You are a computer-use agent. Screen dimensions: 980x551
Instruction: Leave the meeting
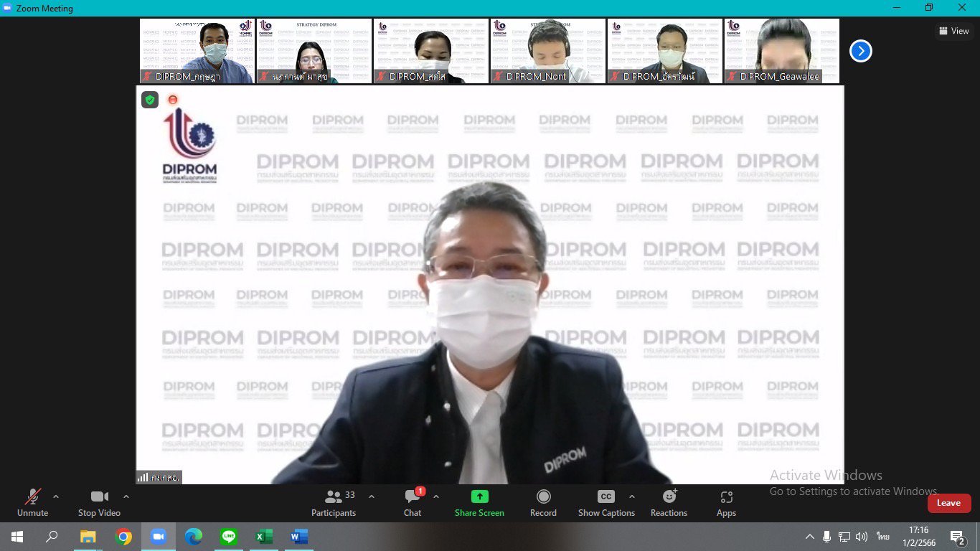pos(948,503)
